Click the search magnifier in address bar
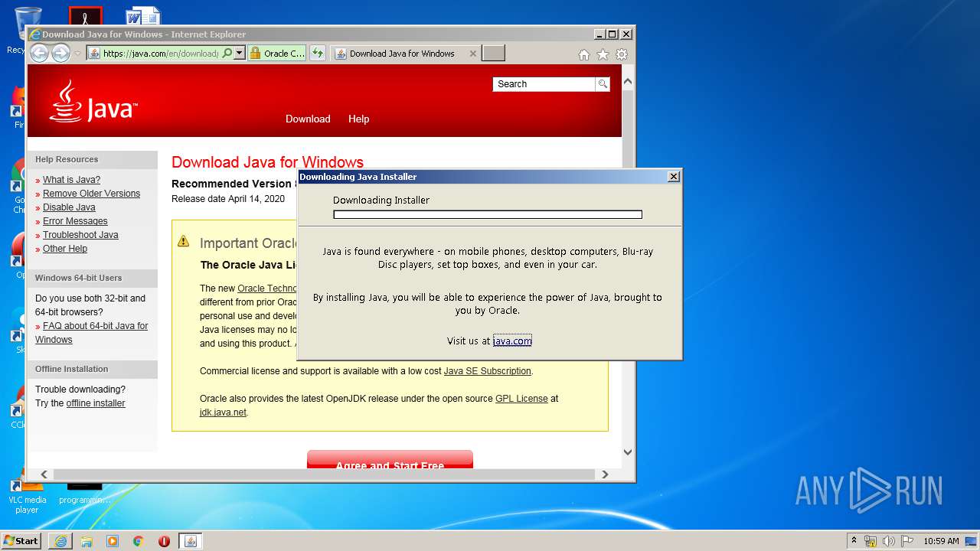 coord(227,54)
